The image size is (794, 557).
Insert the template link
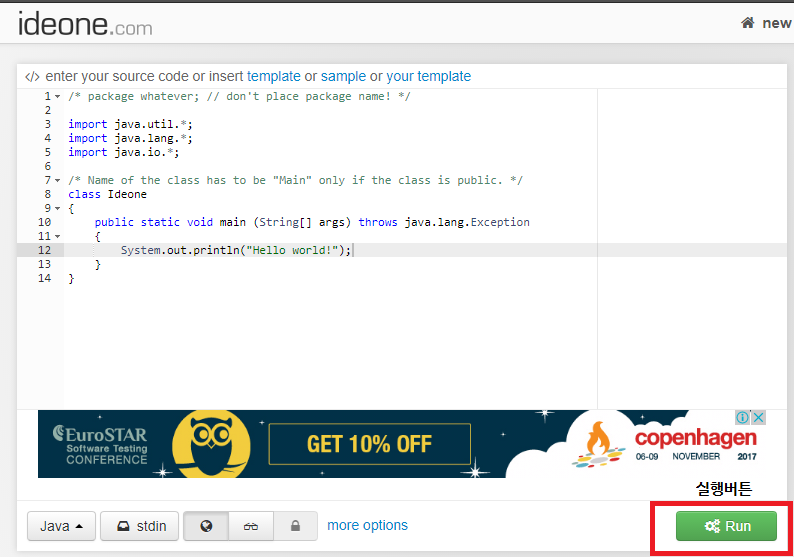click(x=273, y=76)
